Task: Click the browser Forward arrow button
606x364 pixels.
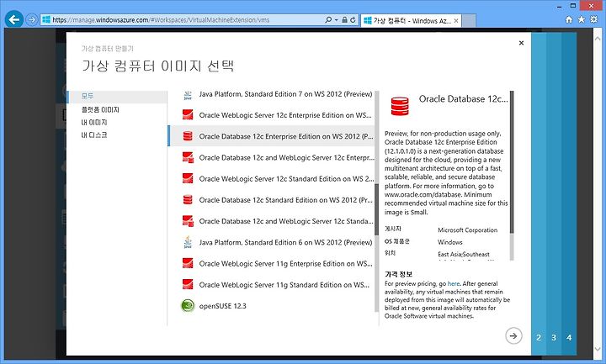Action: (x=32, y=19)
